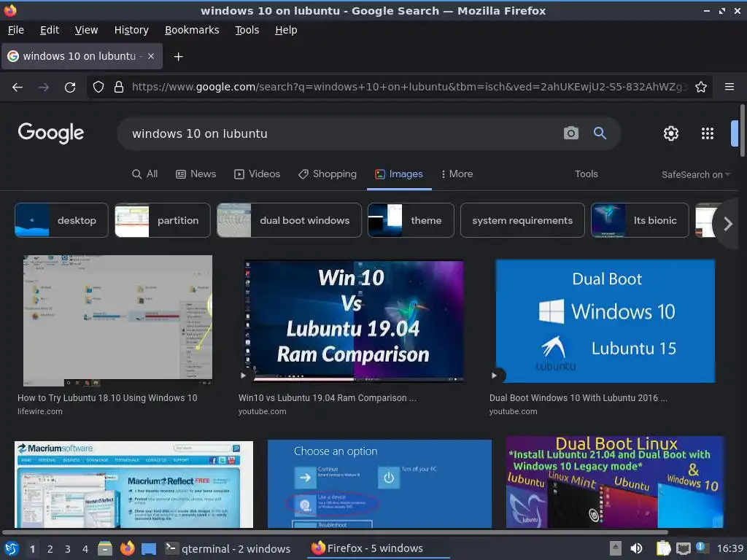Open the Edit menu

(50, 30)
